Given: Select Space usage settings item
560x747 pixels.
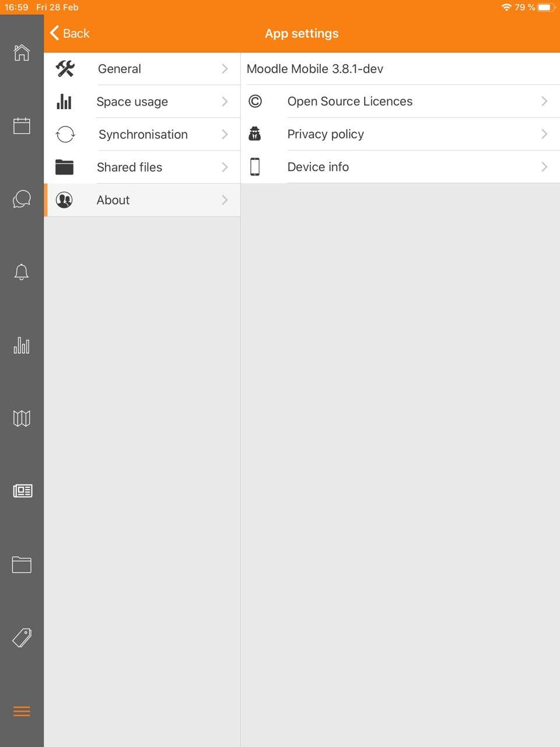Looking at the screenshot, I should click(142, 102).
